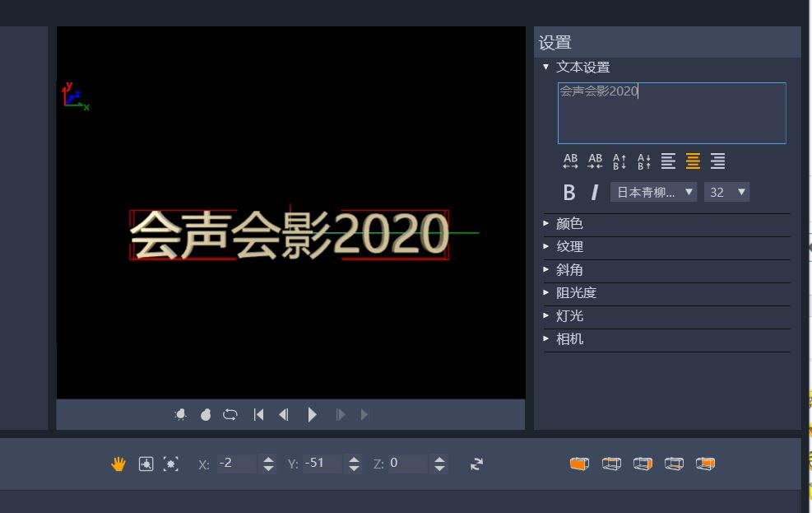The height and width of the screenshot is (513, 812).
Task: Increase line spacing with expanding A-B arrows icon
Action: (x=619, y=161)
